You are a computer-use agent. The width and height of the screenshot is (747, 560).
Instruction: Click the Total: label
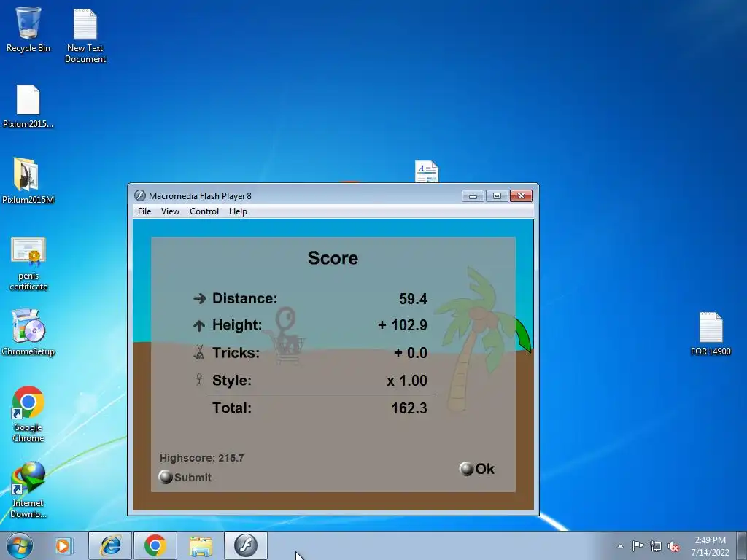(x=232, y=408)
